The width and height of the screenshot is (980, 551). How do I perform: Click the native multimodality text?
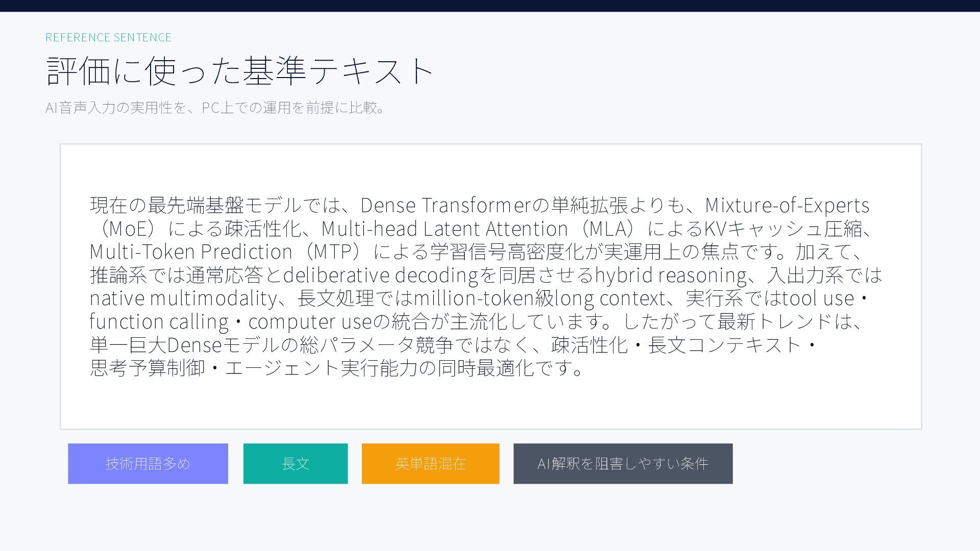(183, 298)
